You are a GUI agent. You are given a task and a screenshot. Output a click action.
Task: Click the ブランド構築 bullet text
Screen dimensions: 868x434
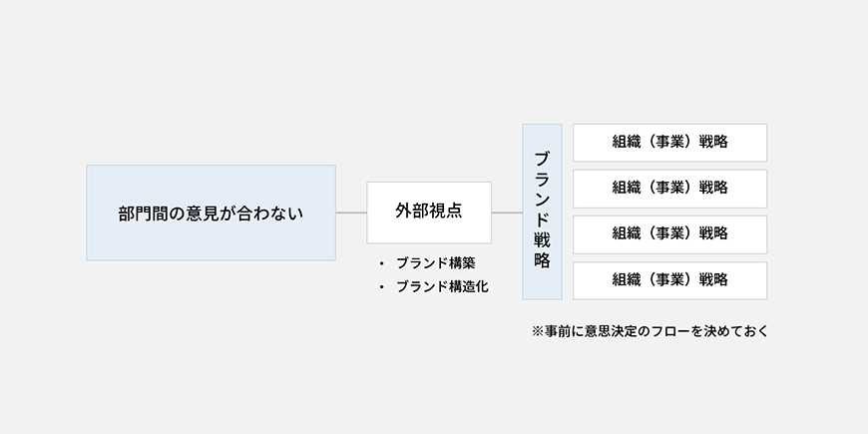(436, 263)
